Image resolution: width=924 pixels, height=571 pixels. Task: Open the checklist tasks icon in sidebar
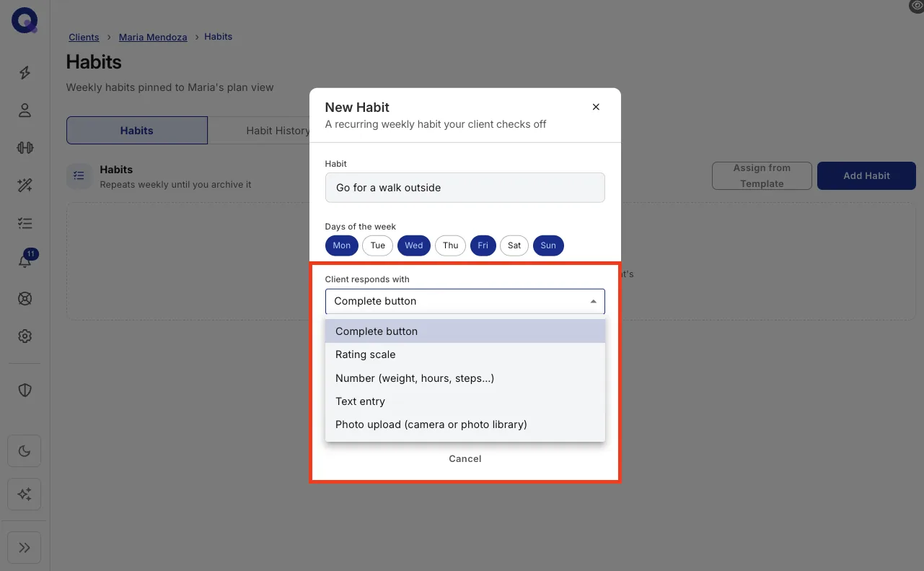pyautogui.click(x=25, y=224)
